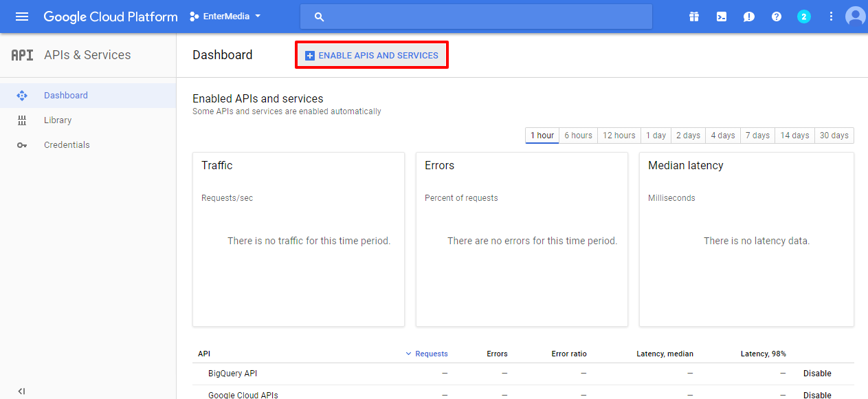Screen dimensions: 868x399
Task: Click the Credentials key icon
Action: (x=22, y=145)
